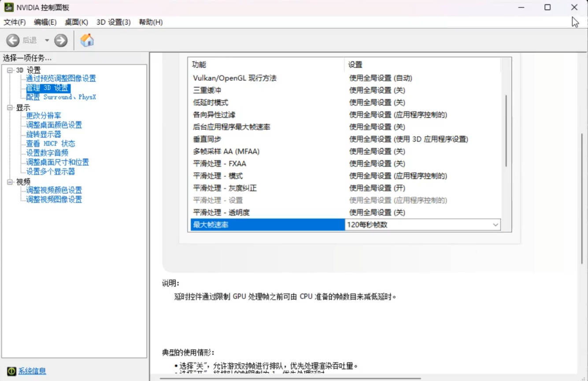Screen dimensions: 588x381
Task: Open 更改分辨率 page
Action: point(44,116)
